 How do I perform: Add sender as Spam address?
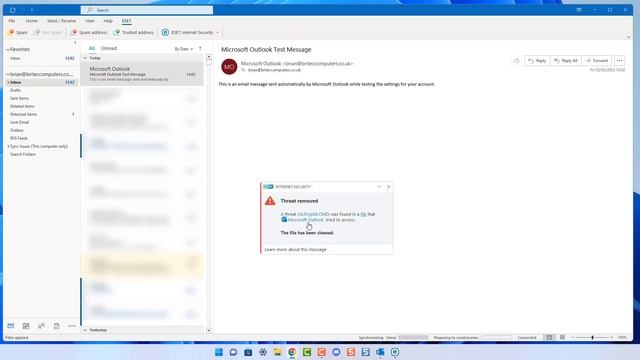[89, 32]
